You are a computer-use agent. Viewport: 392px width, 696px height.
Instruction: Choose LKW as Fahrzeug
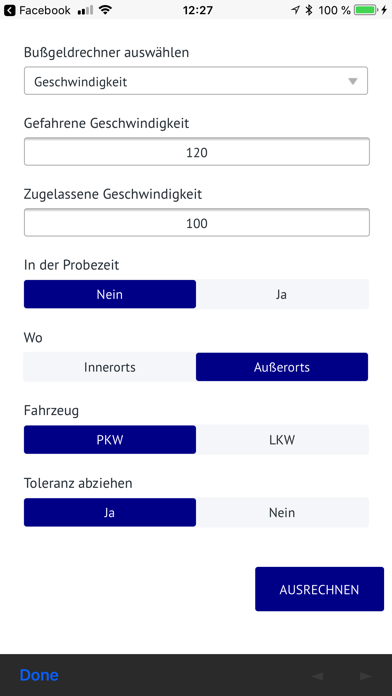click(x=282, y=439)
